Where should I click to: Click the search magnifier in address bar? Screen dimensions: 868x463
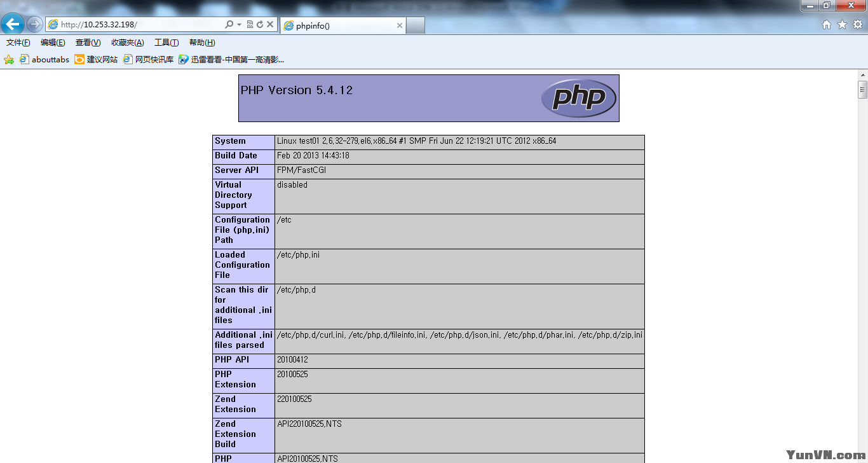click(229, 25)
